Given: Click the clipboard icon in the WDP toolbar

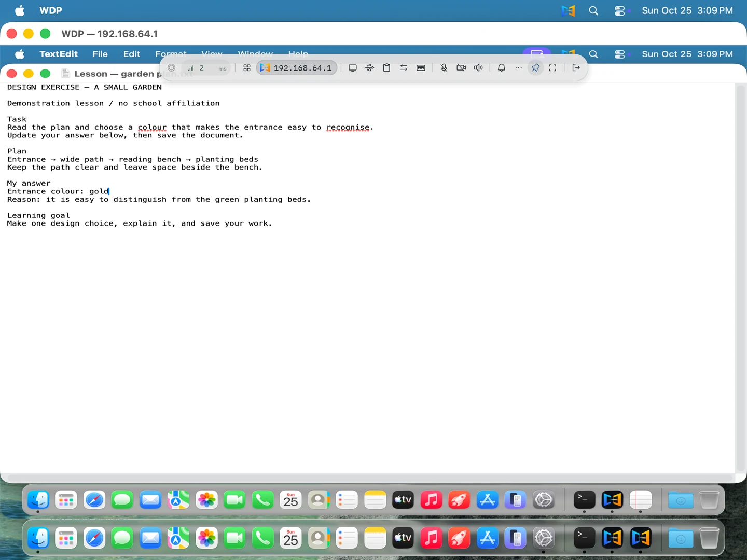Looking at the screenshot, I should [386, 68].
